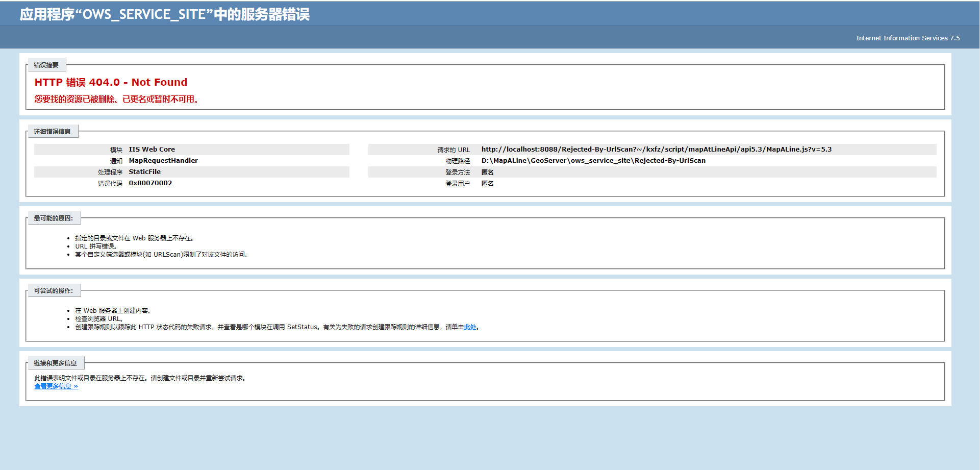Open the '查看更多信息 »' link
Screen dimensions: 980x470
click(56, 386)
